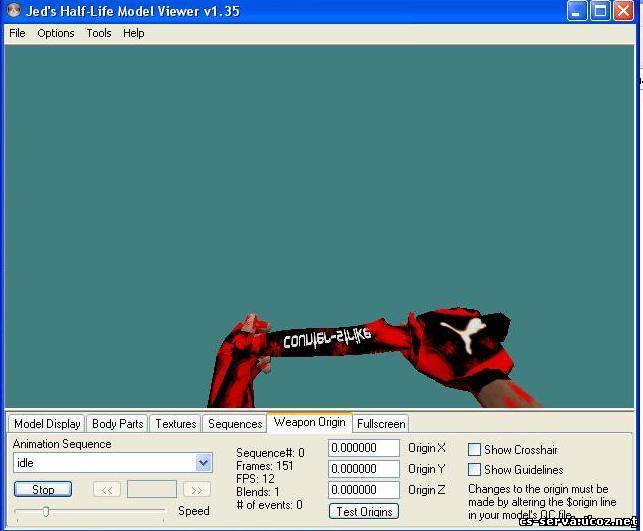Screen dimensions: 643x531
Task: Click the Origin X input field
Action: (364, 448)
